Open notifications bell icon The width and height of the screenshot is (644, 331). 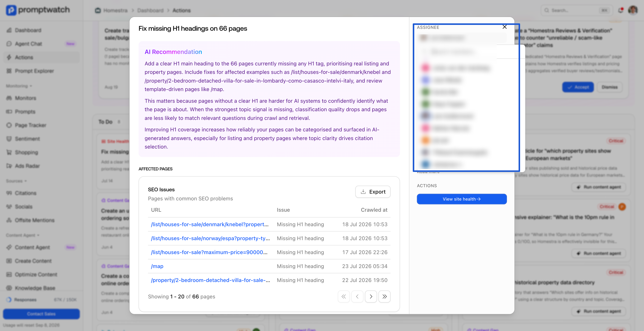click(x=620, y=10)
